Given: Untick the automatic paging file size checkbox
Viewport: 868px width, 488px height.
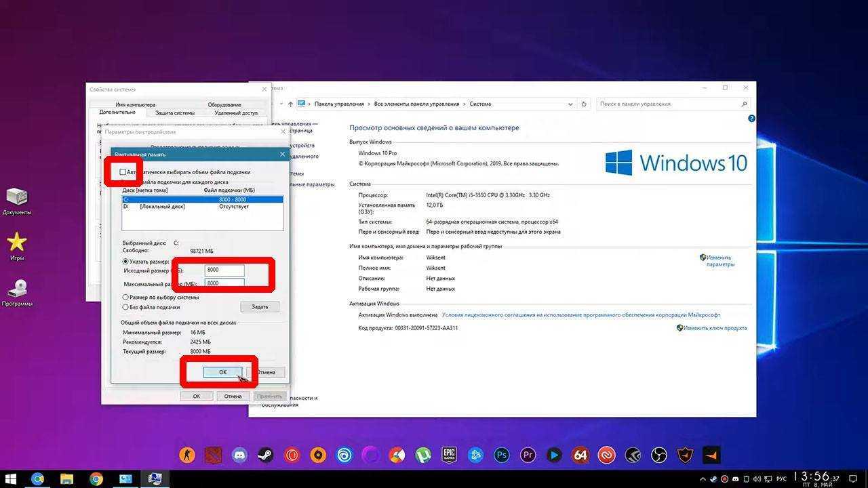Looking at the screenshot, I should tap(123, 172).
